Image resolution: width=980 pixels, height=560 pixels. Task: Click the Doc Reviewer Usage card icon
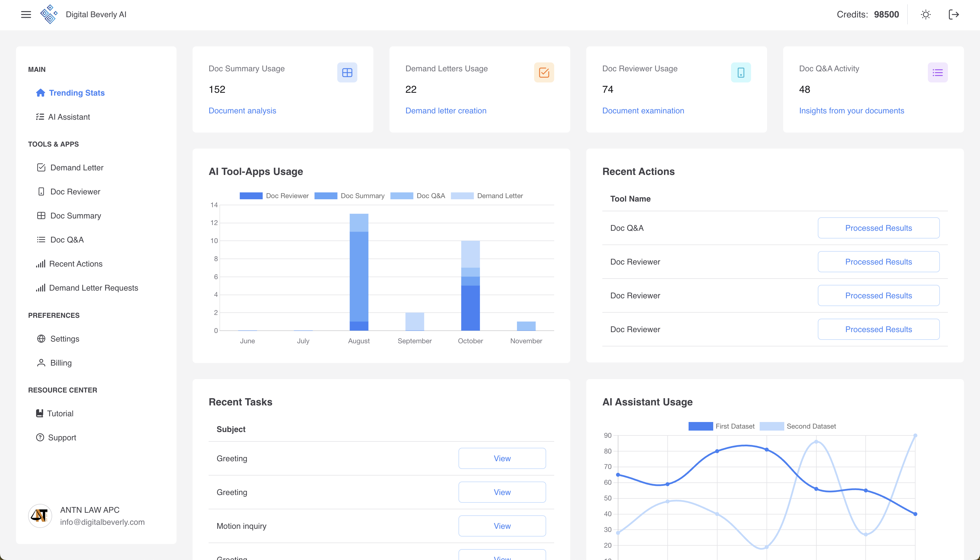741,72
